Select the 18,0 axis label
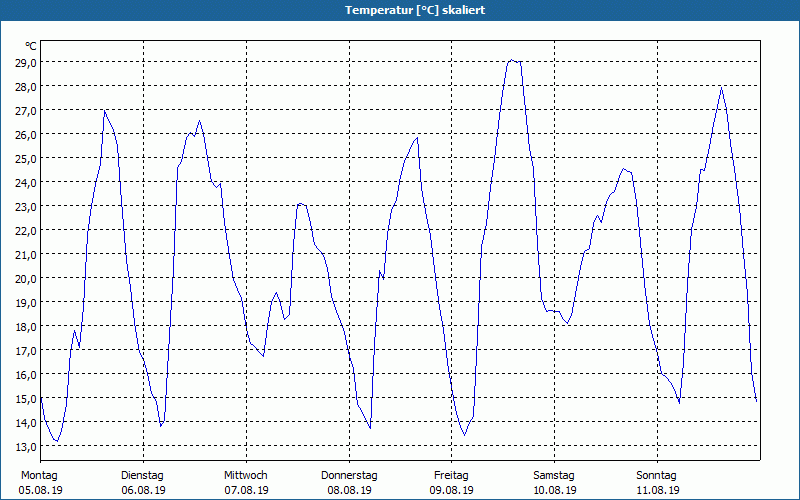 point(26,326)
